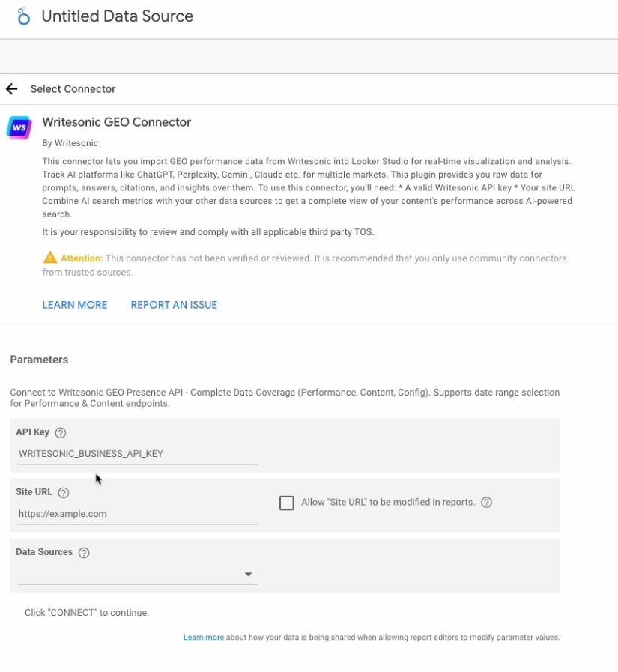This screenshot has width=618, height=672.
Task: Open help icon beside Allow Site URL option
Action: (486, 502)
